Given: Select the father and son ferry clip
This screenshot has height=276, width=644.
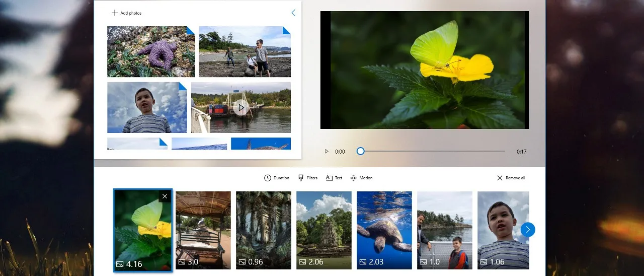Looking at the screenshot, I should (445, 230).
